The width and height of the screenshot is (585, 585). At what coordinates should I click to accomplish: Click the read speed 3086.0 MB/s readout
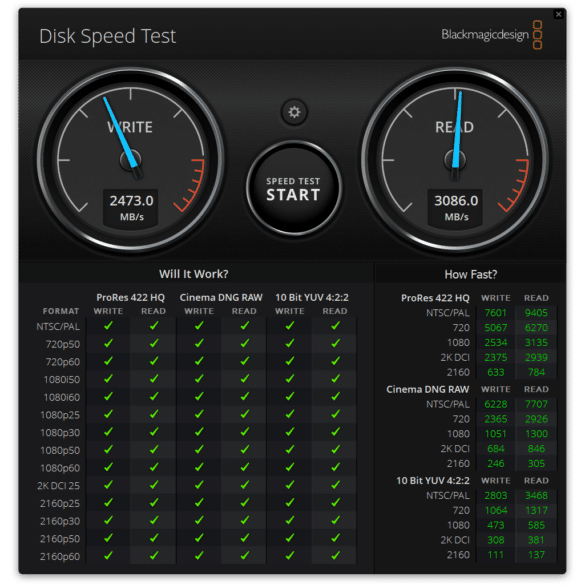456,208
